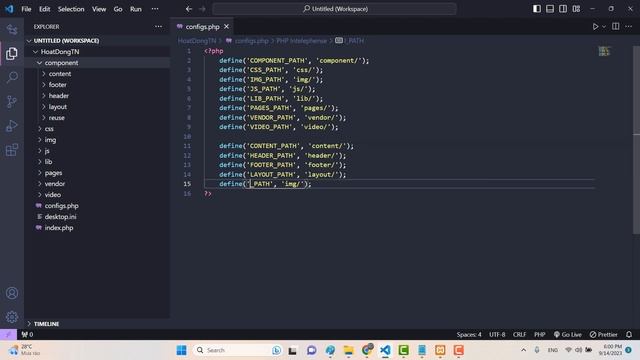Change the UTF-8 file encoding
The height and width of the screenshot is (360, 640).
[497, 334]
